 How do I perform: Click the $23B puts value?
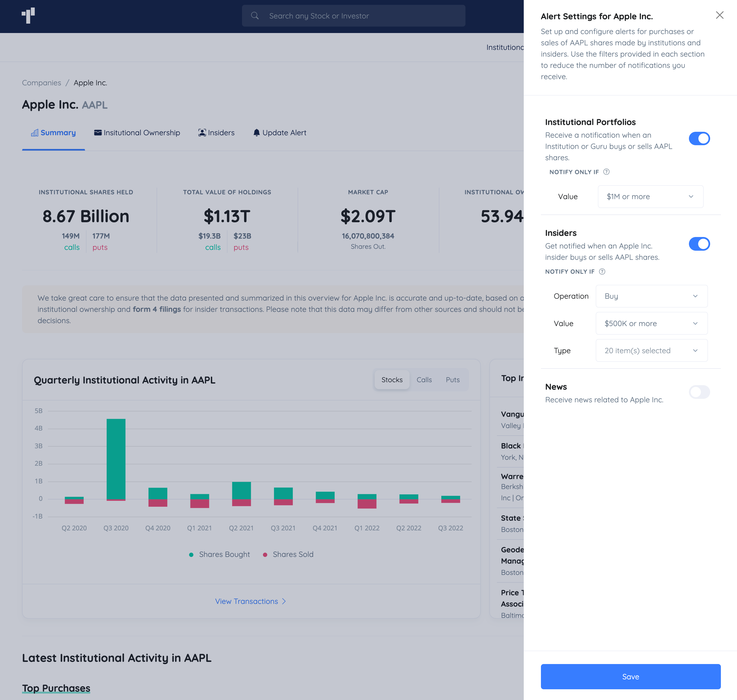pos(242,236)
